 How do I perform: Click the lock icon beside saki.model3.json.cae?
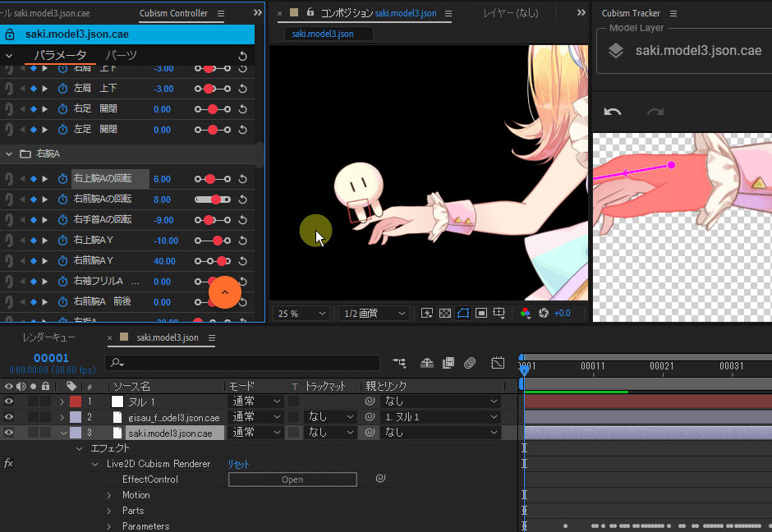pyautogui.click(x=10, y=35)
